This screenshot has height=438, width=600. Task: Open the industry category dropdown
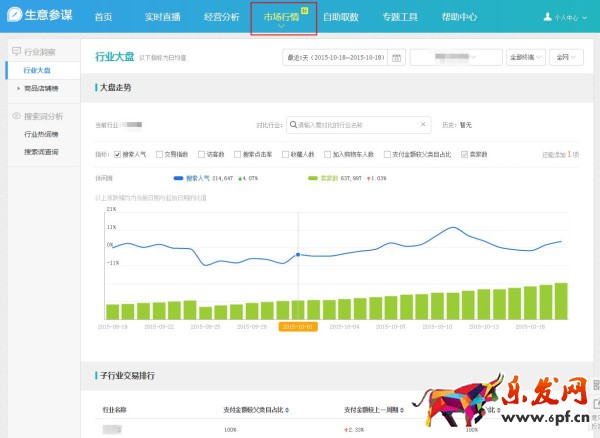(455, 57)
